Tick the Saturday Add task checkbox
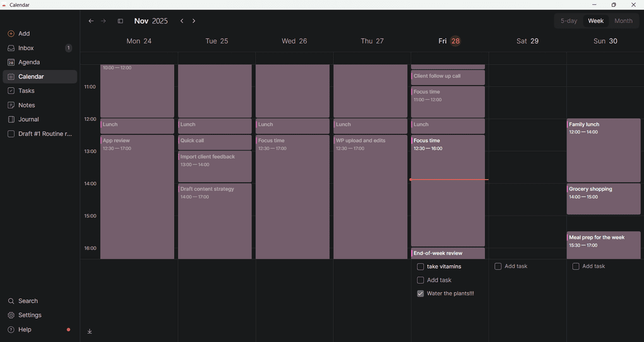The height and width of the screenshot is (342, 644). click(498, 266)
